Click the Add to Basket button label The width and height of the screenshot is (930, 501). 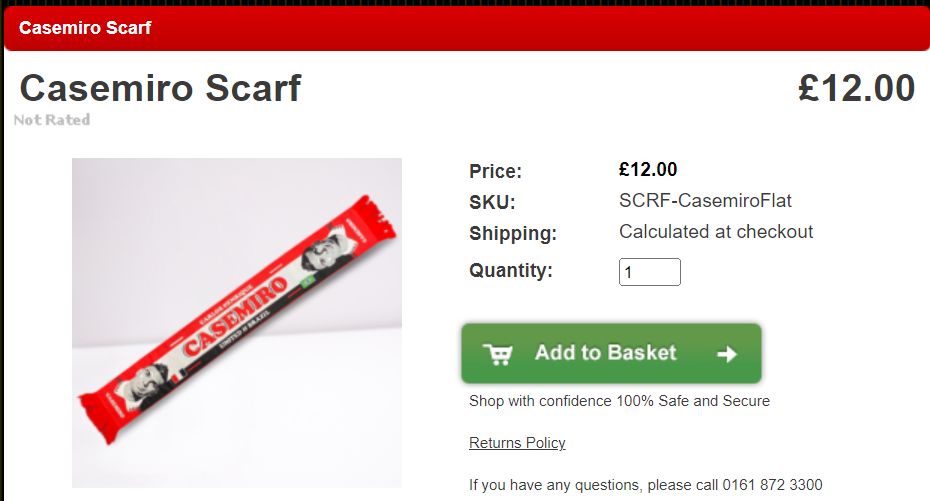click(606, 353)
